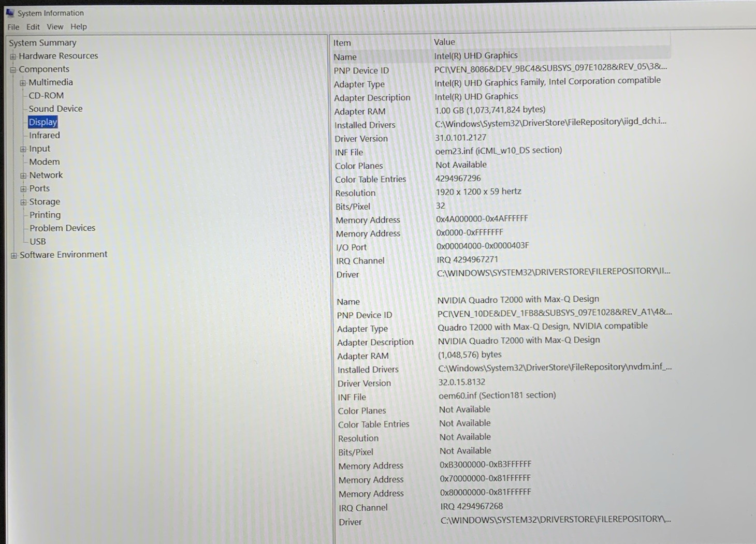The image size is (756, 544).
Task: Click INF File oem60.inf value
Action: pos(497,395)
